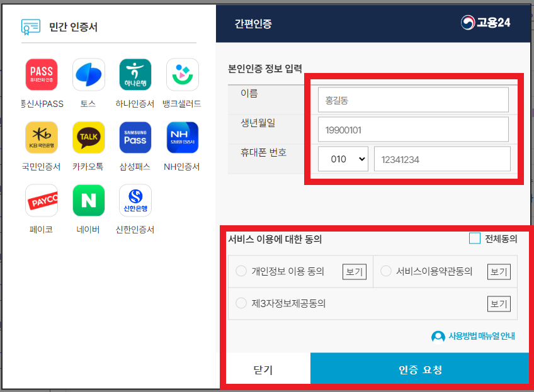Select the 신한인증서 Shinhan Bank icon
The image size is (534, 392).
click(135, 201)
